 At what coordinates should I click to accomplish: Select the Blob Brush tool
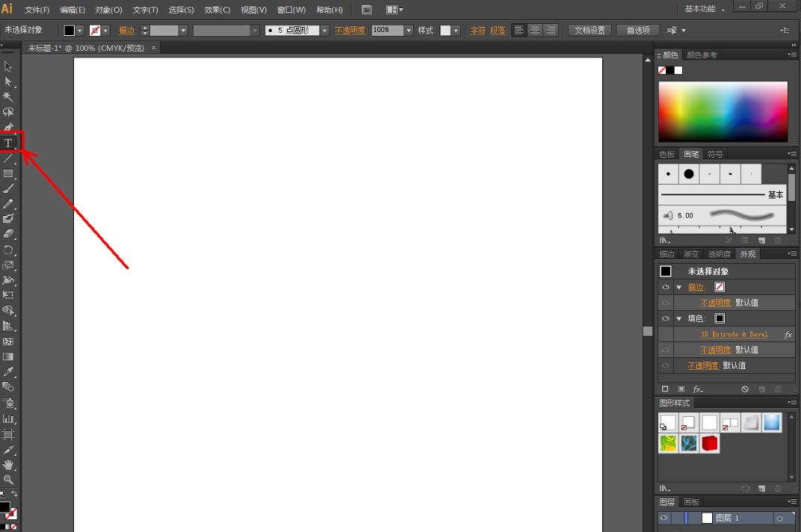(7, 219)
